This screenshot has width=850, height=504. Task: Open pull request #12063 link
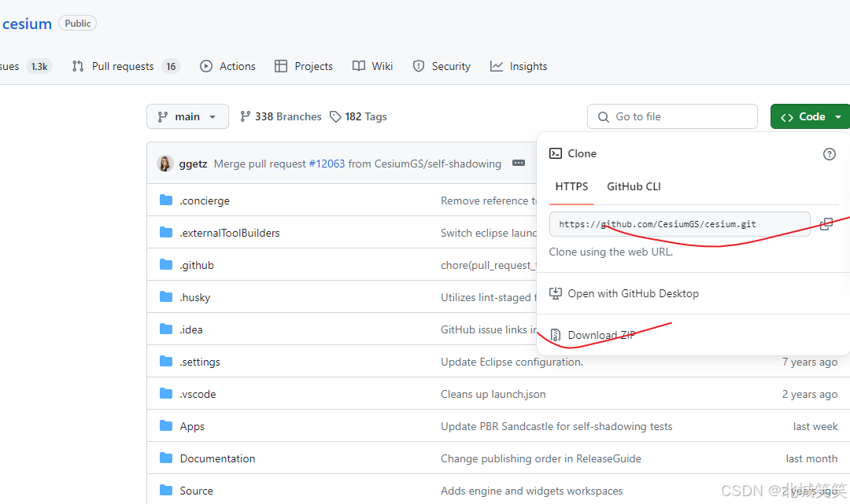click(327, 164)
